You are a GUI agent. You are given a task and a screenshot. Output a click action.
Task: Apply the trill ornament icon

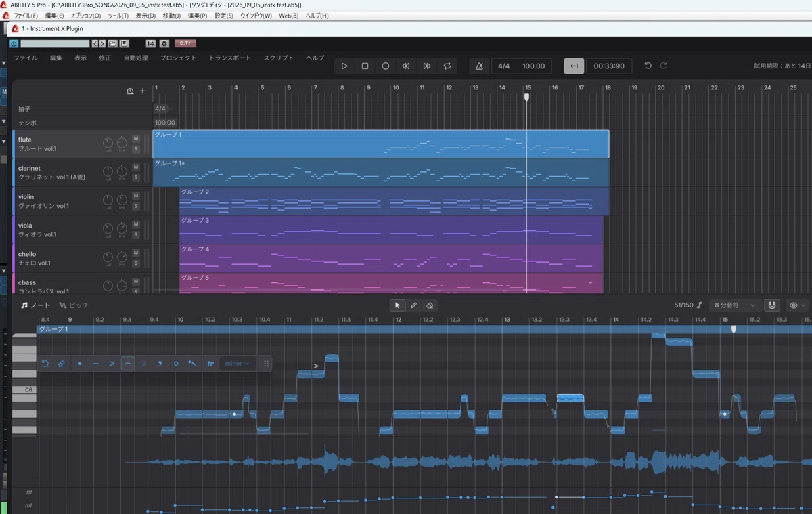click(210, 364)
